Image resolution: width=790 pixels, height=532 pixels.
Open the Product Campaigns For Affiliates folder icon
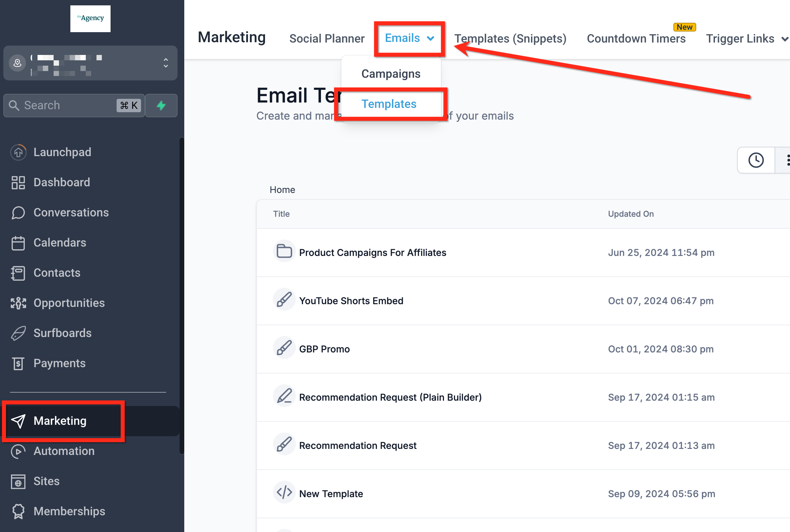pos(284,252)
